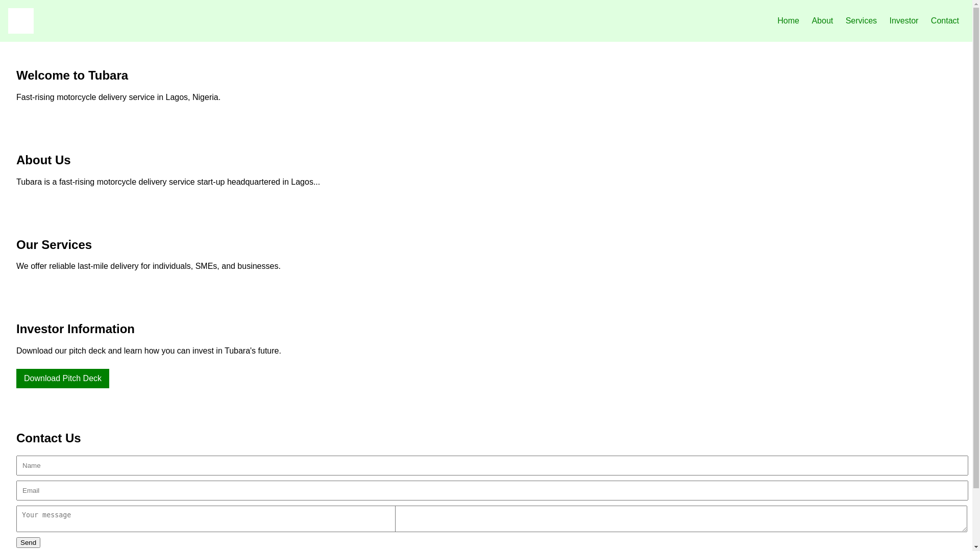
Task: Click the 'About Us' heading
Action: point(43,160)
